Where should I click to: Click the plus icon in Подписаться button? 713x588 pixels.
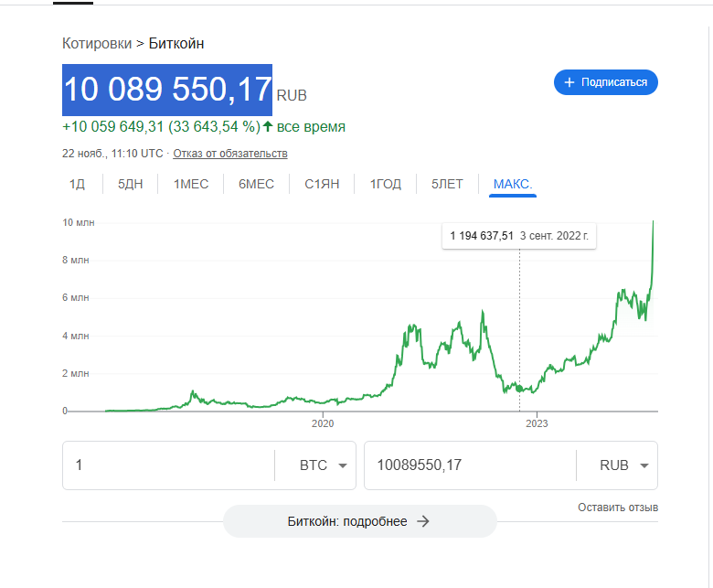coord(569,82)
